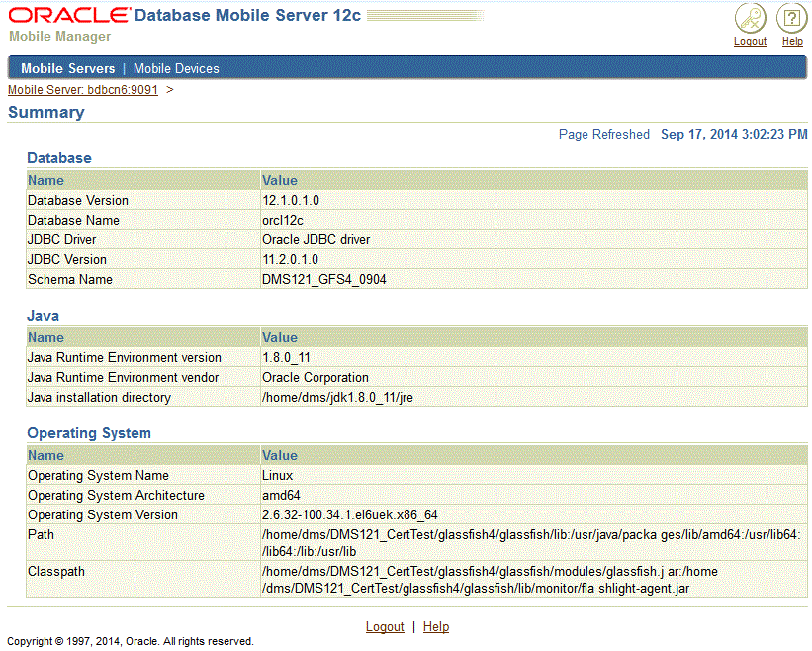Image resolution: width=812 pixels, height=651 pixels.
Task: Click the Java section heading
Action: click(x=43, y=316)
